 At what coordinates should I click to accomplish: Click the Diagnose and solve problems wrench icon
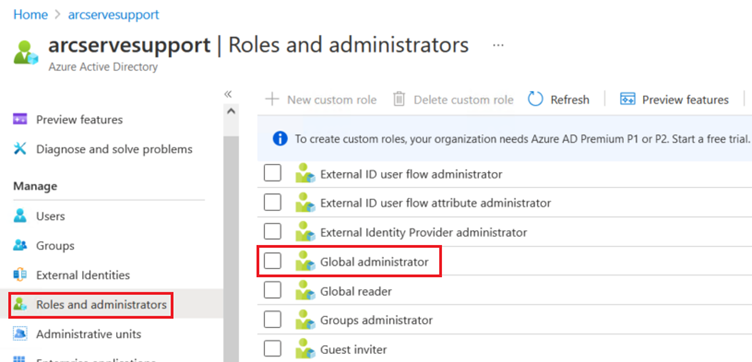pos(20,149)
